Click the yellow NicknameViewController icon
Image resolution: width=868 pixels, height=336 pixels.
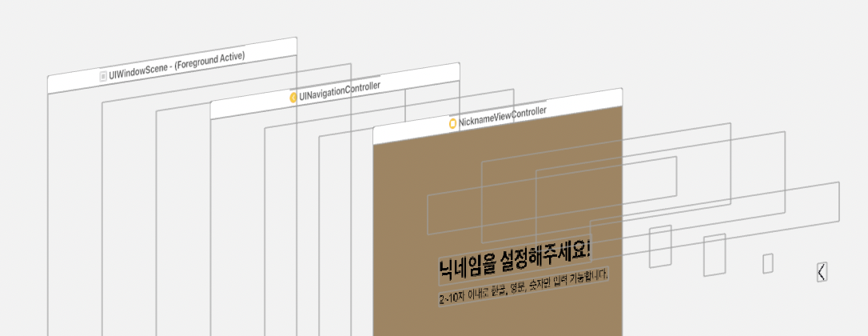pos(453,124)
